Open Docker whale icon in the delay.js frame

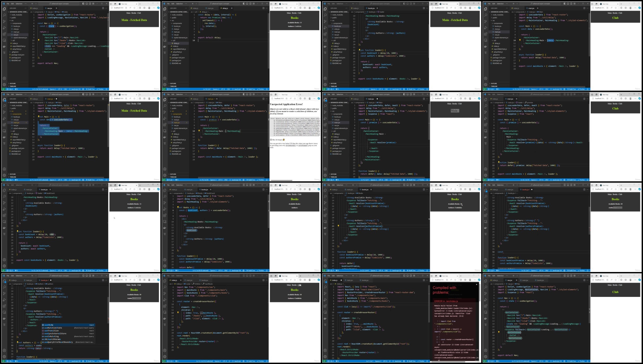[x=165, y=46]
